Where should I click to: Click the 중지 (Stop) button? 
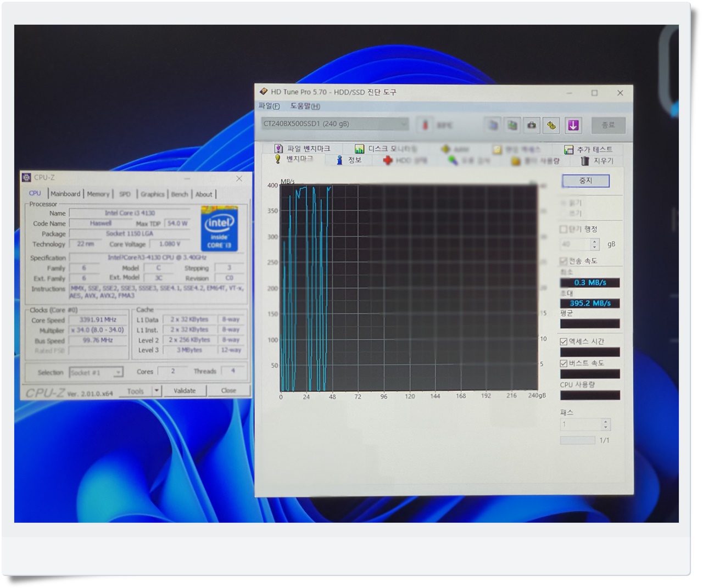coord(585,181)
